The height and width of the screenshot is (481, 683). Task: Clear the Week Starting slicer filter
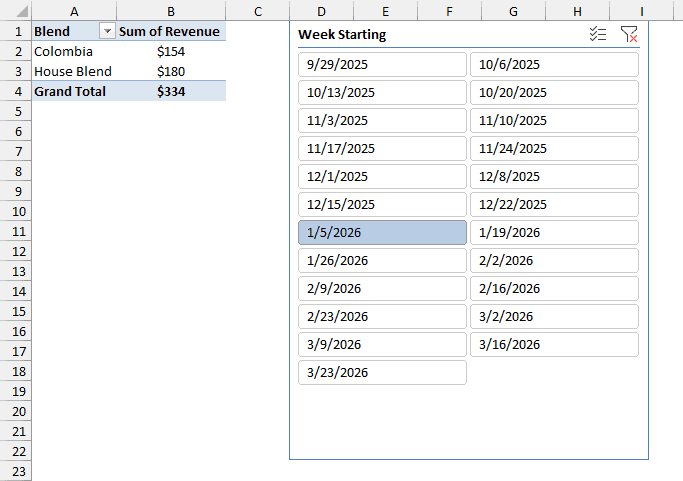point(629,34)
